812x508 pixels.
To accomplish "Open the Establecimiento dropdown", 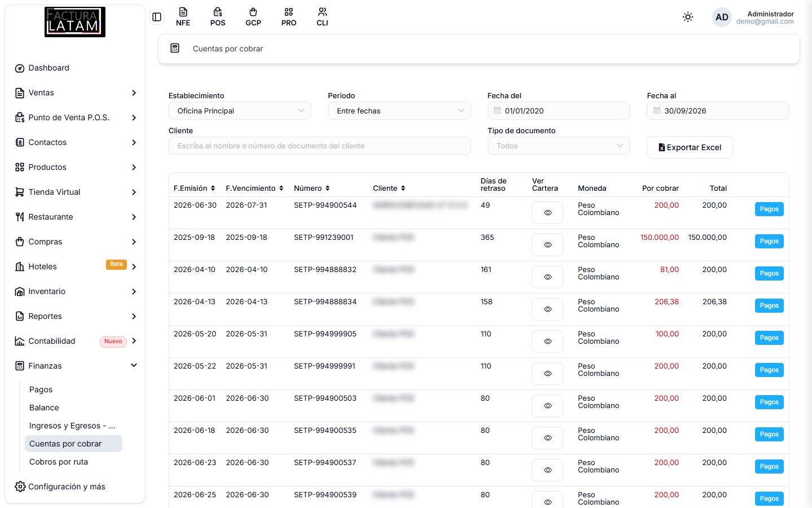I will click(240, 111).
